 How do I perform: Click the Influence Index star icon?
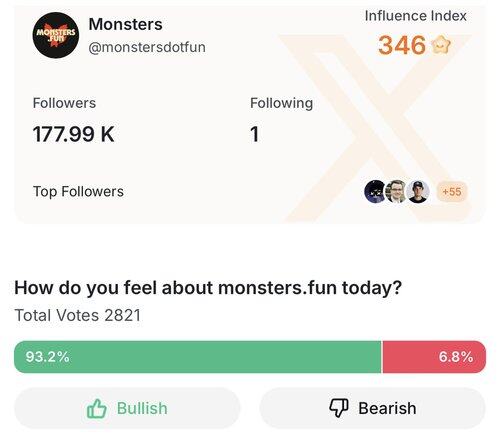(x=441, y=45)
